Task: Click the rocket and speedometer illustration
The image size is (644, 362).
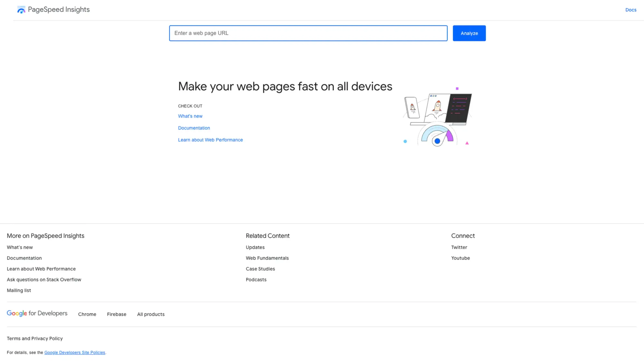Action: pos(437,117)
